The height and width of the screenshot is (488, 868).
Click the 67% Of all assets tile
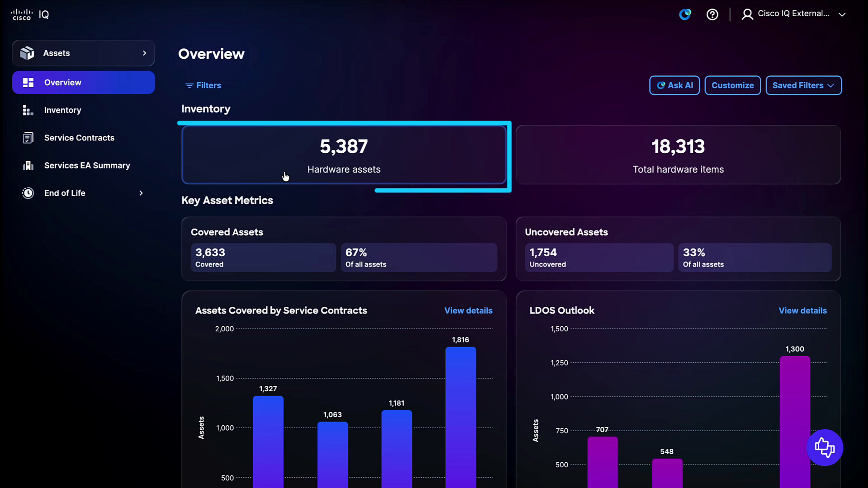(x=419, y=258)
